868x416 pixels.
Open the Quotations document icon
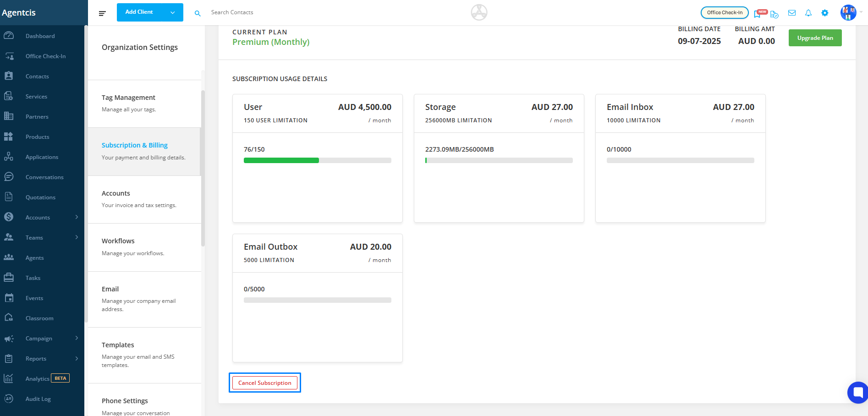click(9, 197)
